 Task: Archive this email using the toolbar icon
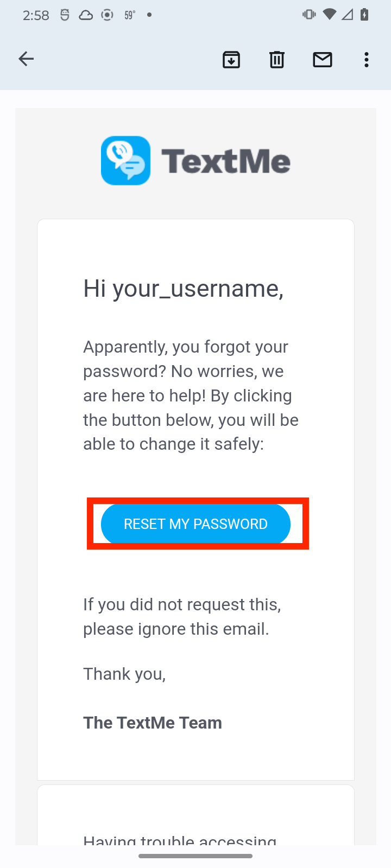(x=231, y=60)
